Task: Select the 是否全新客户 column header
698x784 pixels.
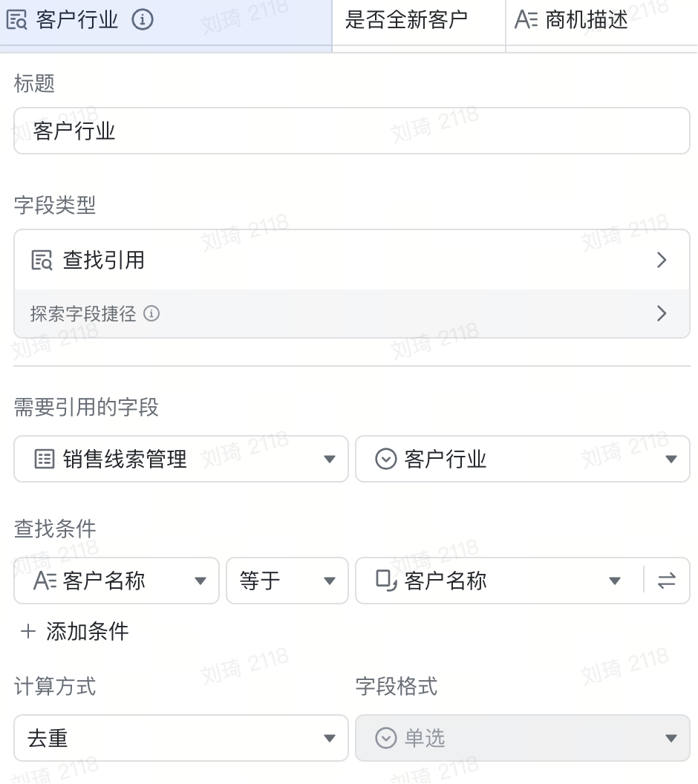Action: click(x=406, y=20)
